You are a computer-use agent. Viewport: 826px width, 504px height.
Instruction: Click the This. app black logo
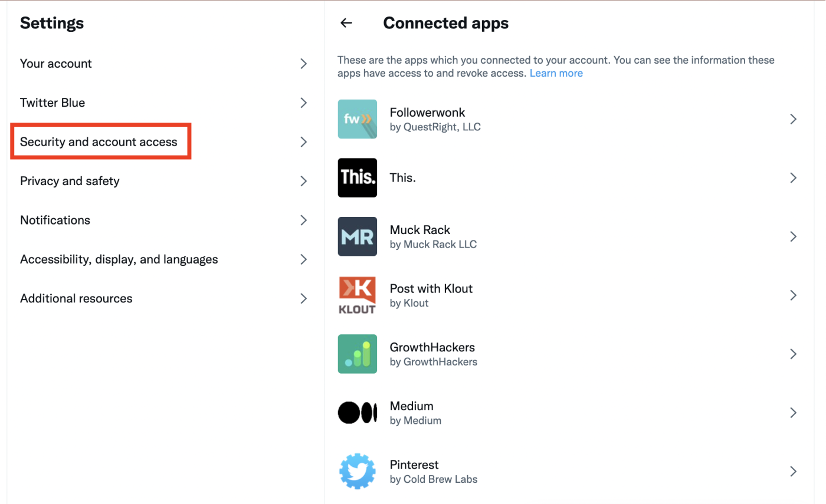pos(358,177)
